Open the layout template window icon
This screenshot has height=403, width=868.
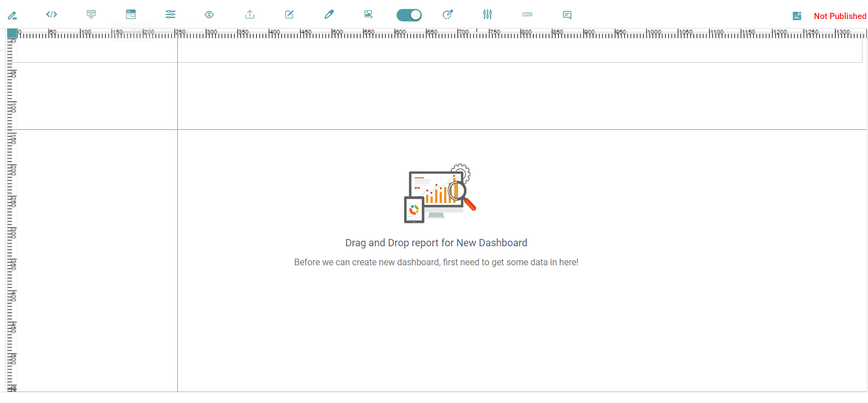(131, 15)
